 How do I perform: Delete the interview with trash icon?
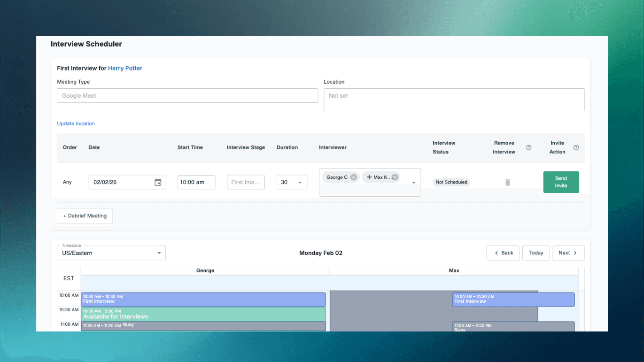(507, 182)
